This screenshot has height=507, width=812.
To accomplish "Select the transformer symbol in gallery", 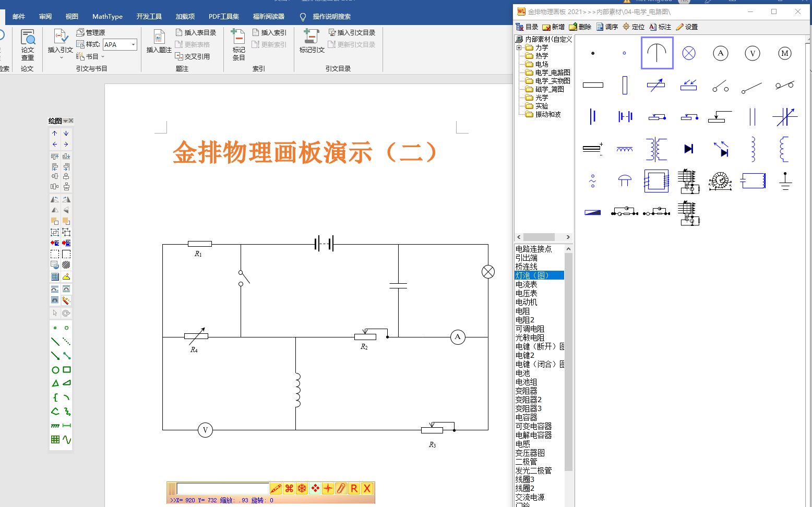I will 656,149.
